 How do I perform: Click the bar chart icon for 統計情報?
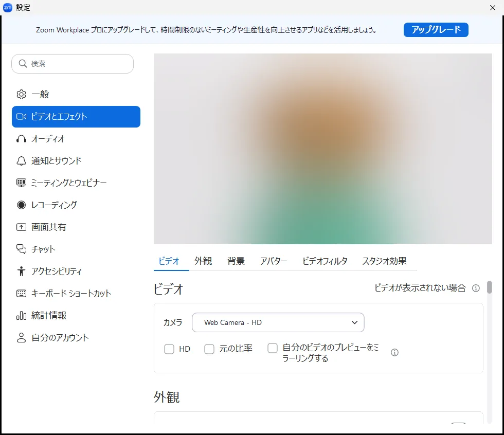click(21, 316)
